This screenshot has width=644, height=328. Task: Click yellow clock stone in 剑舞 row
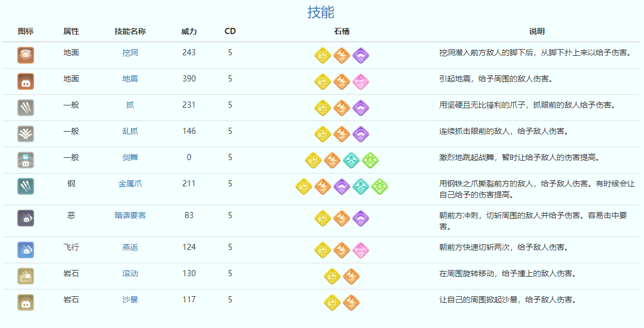click(x=313, y=161)
